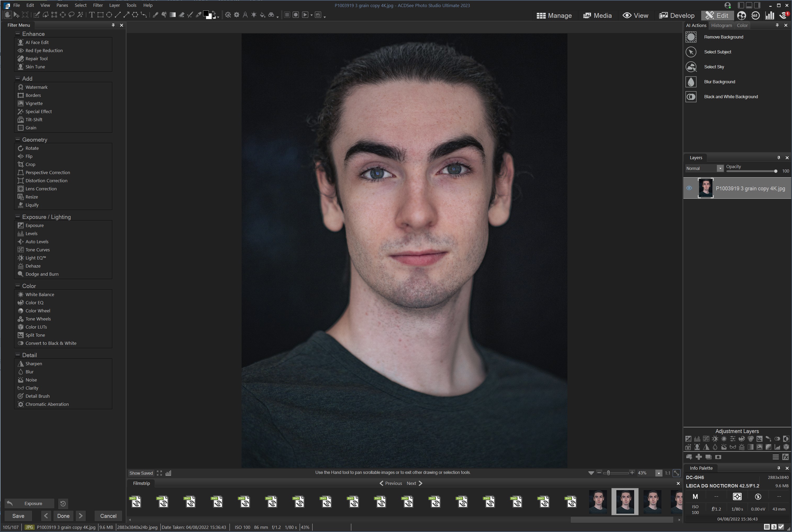Open the View menu in menu bar
Screen dimensions: 792x532
click(x=44, y=5)
